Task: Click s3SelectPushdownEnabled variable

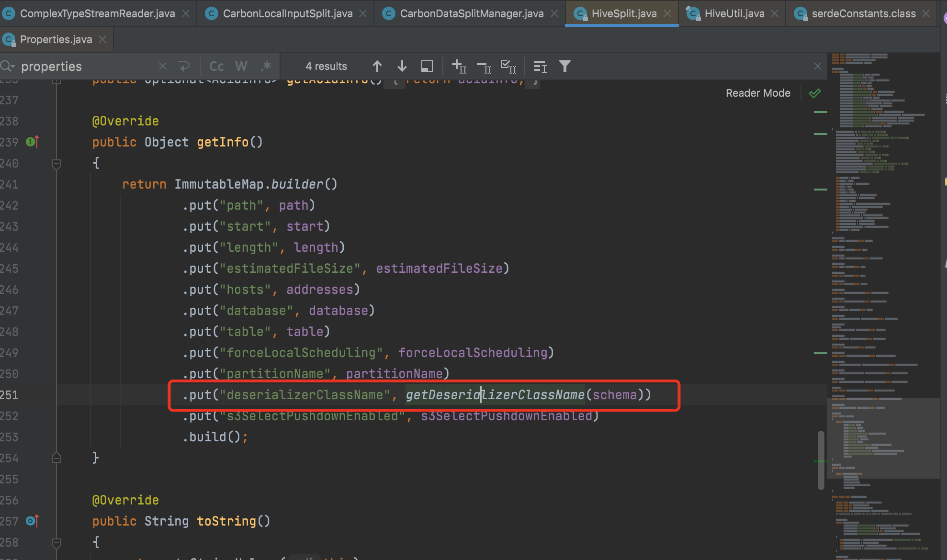Action: coord(507,416)
